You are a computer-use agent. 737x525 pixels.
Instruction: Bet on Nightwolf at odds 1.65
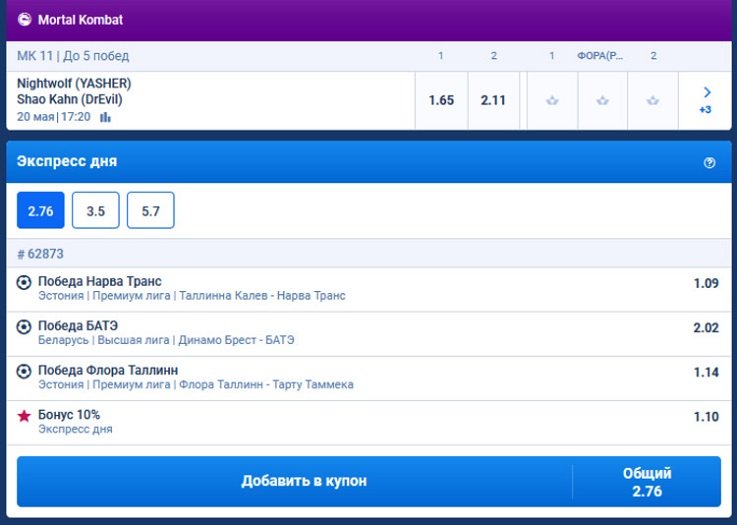tap(441, 101)
